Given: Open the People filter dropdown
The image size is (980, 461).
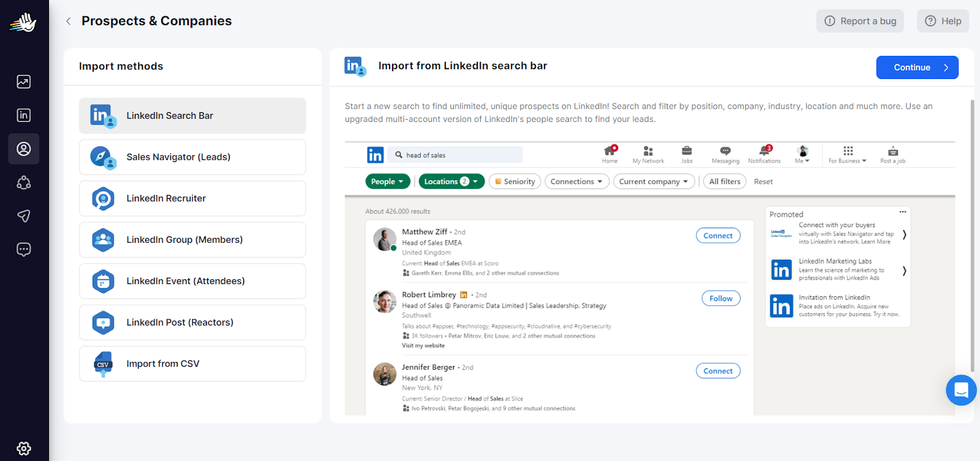Looking at the screenshot, I should pyautogui.click(x=388, y=181).
